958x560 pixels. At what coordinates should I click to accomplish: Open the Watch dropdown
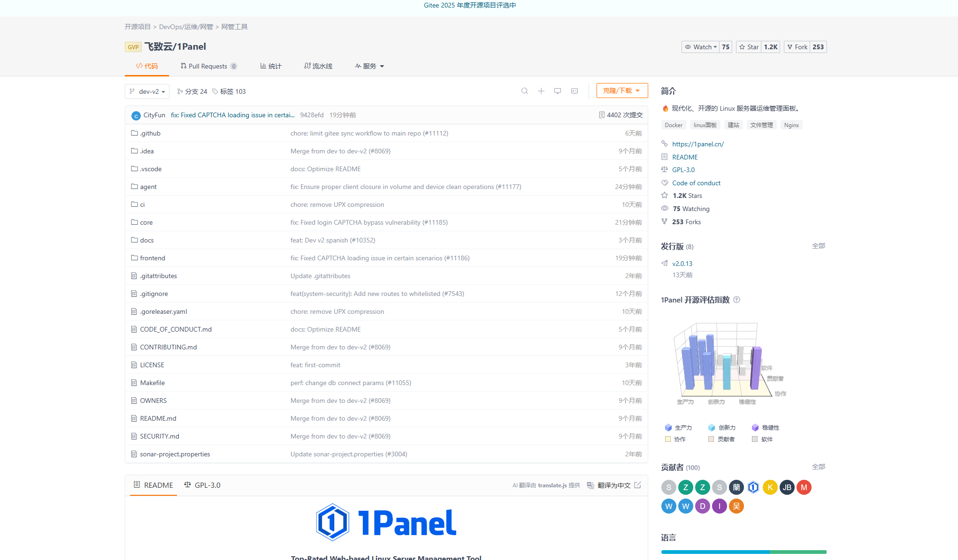pyautogui.click(x=701, y=47)
